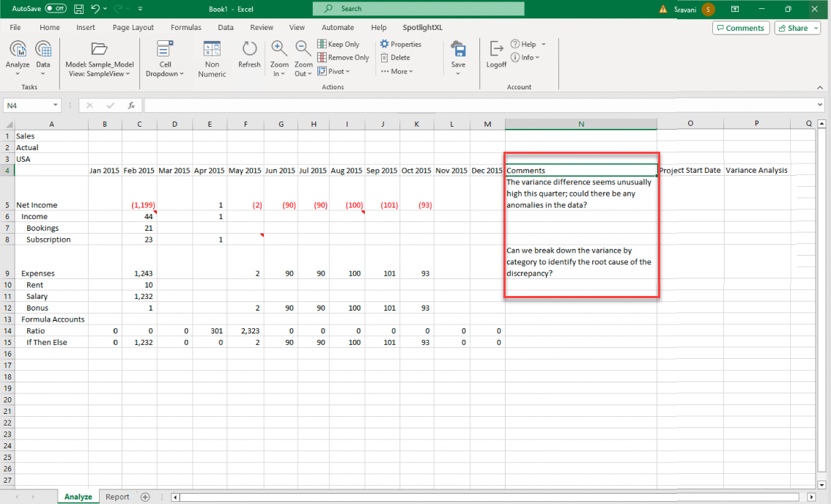Image resolution: width=831 pixels, height=504 pixels.
Task: Click the horizontal scrollbar right arrow
Action: tap(811, 497)
